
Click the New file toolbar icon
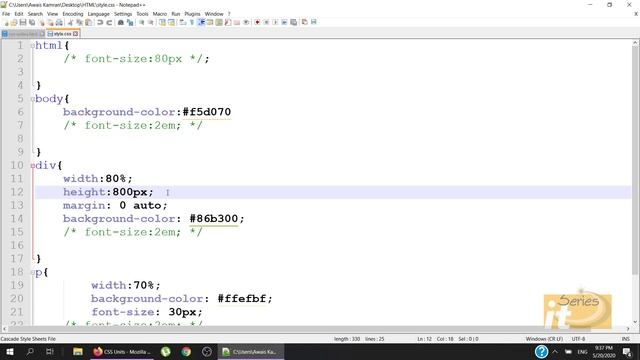pyautogui.click(x=6, y=22)
